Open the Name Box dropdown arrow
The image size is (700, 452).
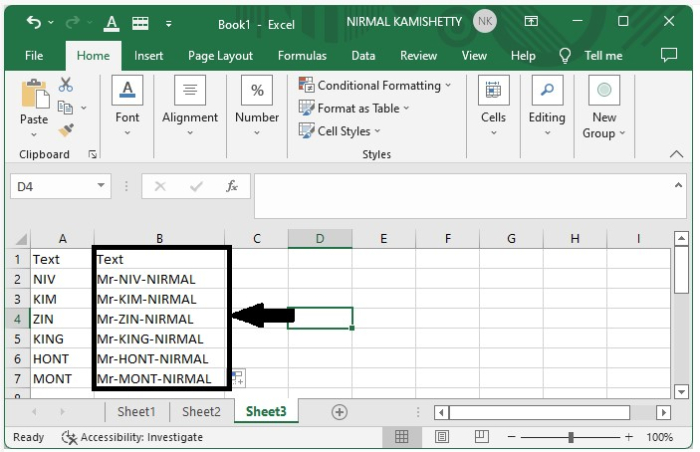(101, 185)
